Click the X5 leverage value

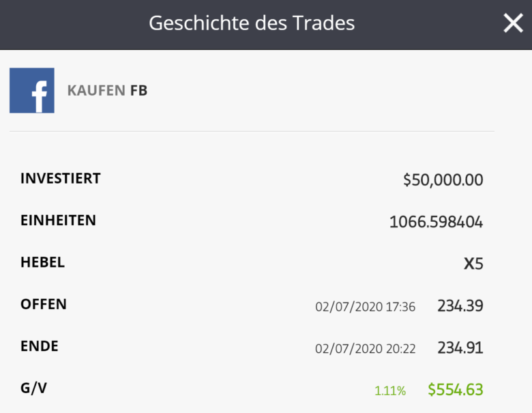pos(473,264)
